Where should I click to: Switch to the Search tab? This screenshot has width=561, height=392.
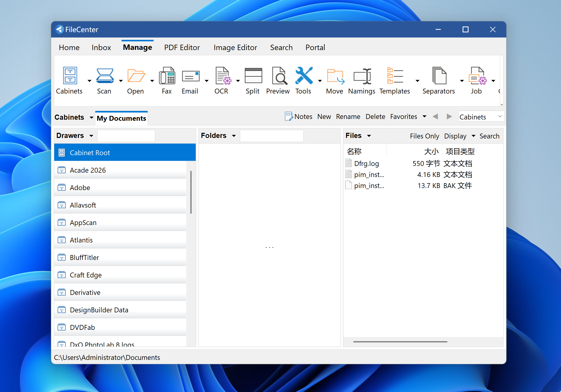click(281, 48)
